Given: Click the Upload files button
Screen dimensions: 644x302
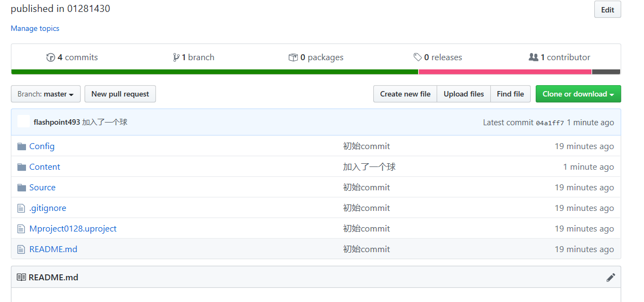Looking at the screenshot, I should pos(464,94).
